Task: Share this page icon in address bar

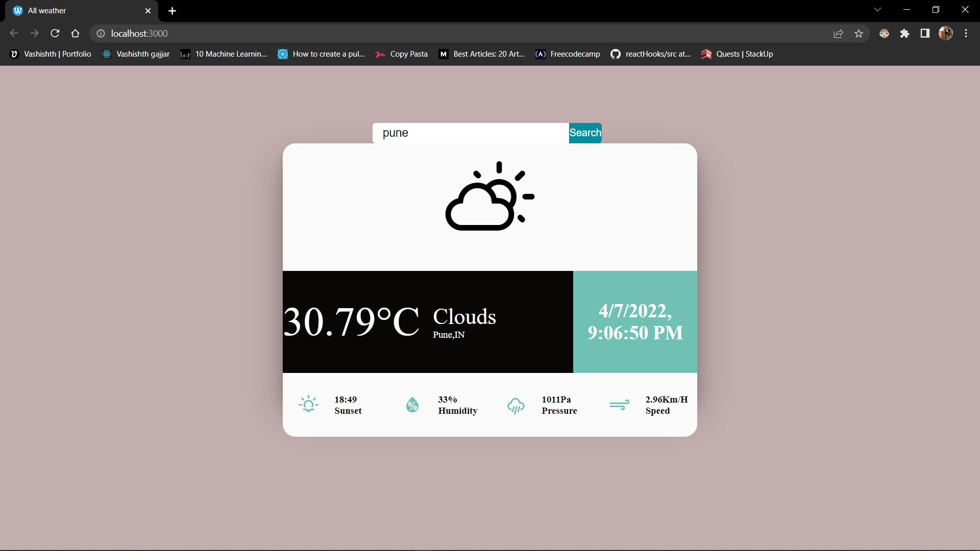Action: pyautogui.click(x=838, y=33)
